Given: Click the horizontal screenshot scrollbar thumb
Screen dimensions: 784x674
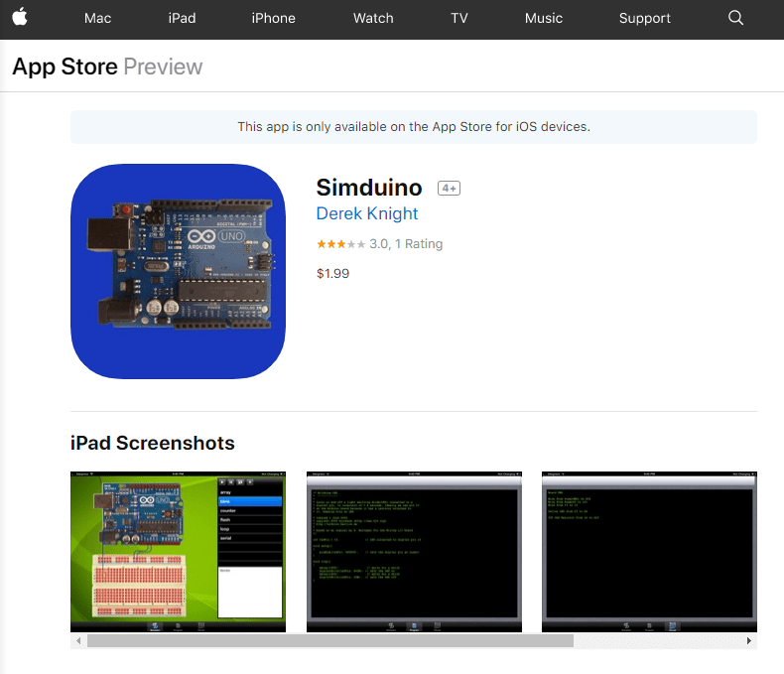Looking at the screenshot, I should point(330,641).
